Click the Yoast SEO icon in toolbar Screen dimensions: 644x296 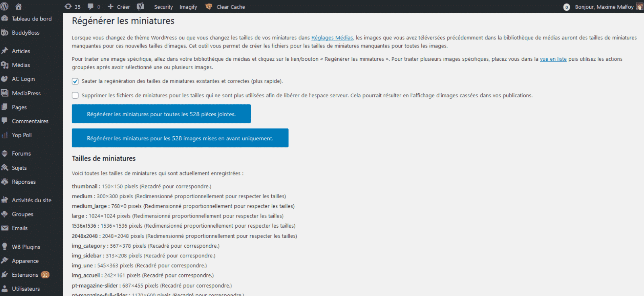click(x=140, y=6)
